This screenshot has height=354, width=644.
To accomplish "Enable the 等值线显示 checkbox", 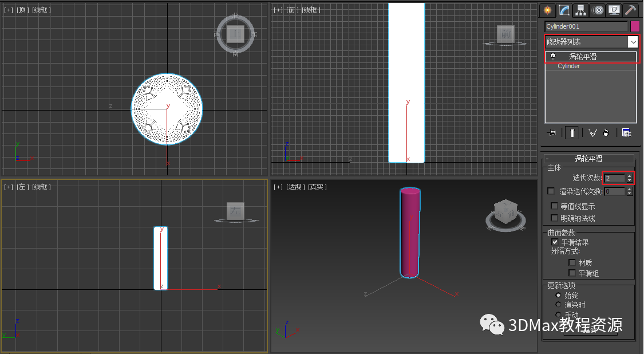I will (554, 206).
